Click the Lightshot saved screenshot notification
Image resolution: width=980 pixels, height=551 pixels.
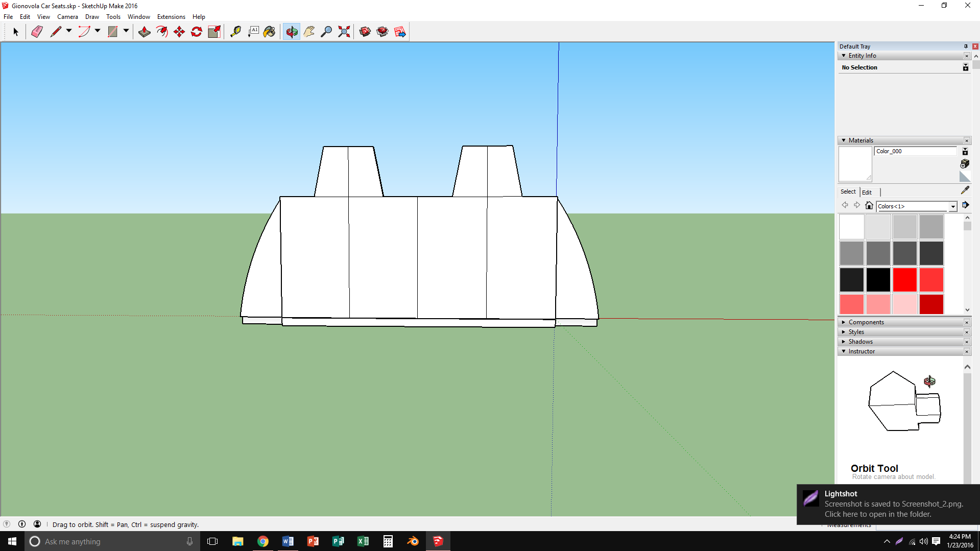pyautogui.click(x=888, y=504)
